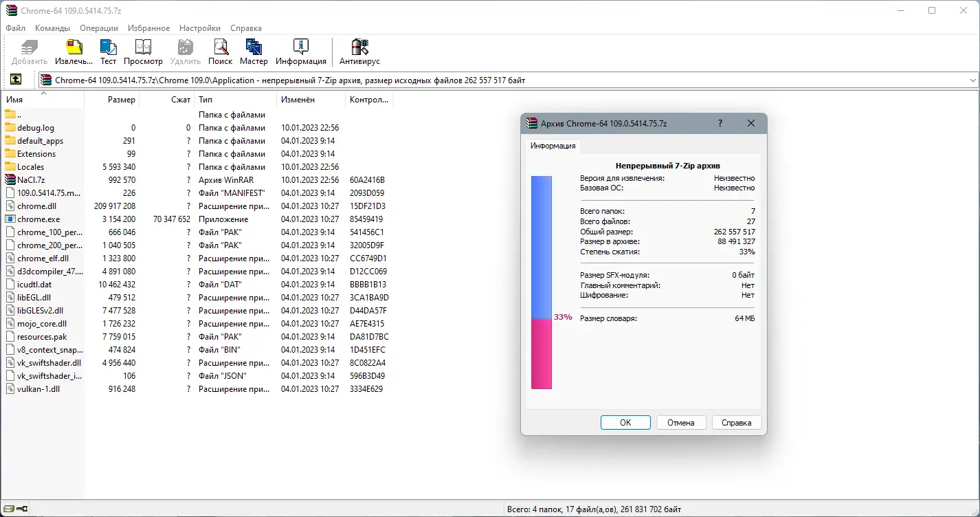
Task: Click the Справка button in dialog
Action: click(736, 422)
